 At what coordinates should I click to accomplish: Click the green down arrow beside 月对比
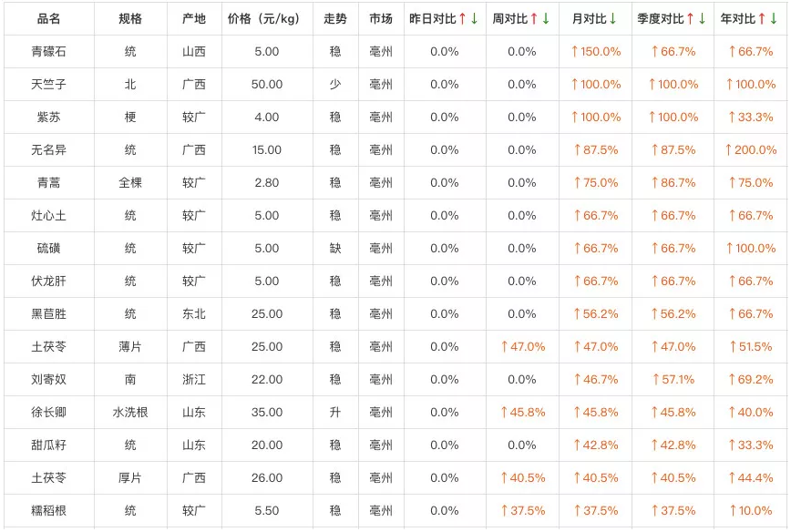tap(612, 19)
